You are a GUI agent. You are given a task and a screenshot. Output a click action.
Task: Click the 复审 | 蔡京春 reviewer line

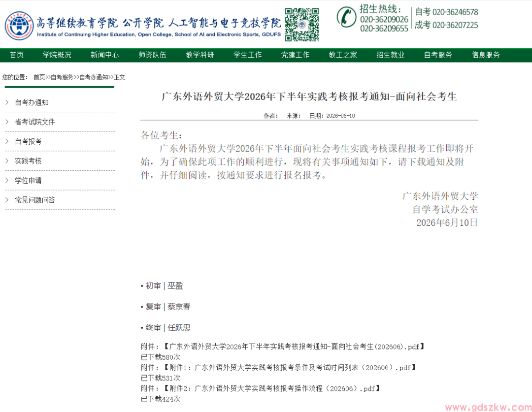(166, 307)
